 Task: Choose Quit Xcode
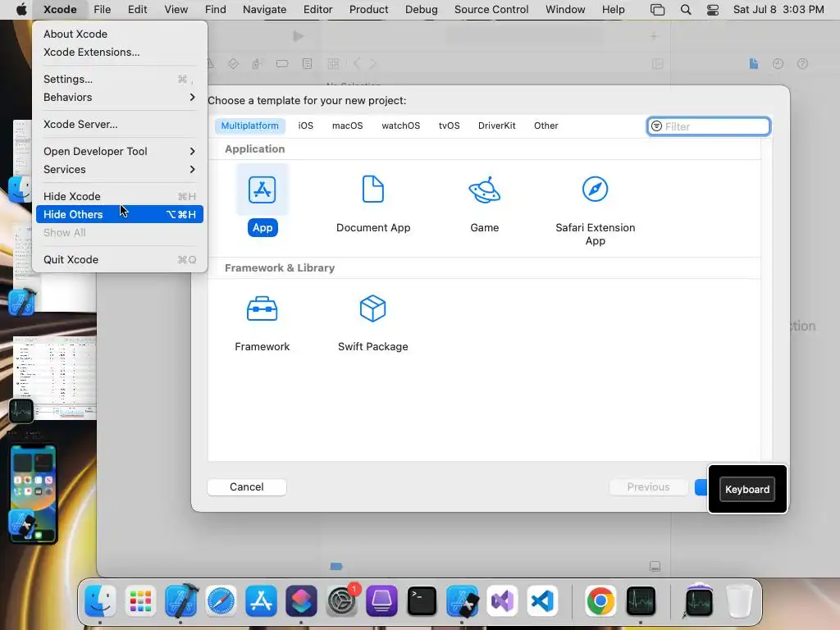coord(120,259)
